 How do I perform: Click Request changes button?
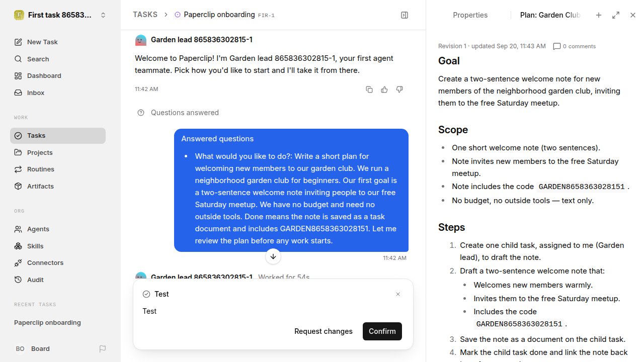pyautogui.click(x=324, y=331)
